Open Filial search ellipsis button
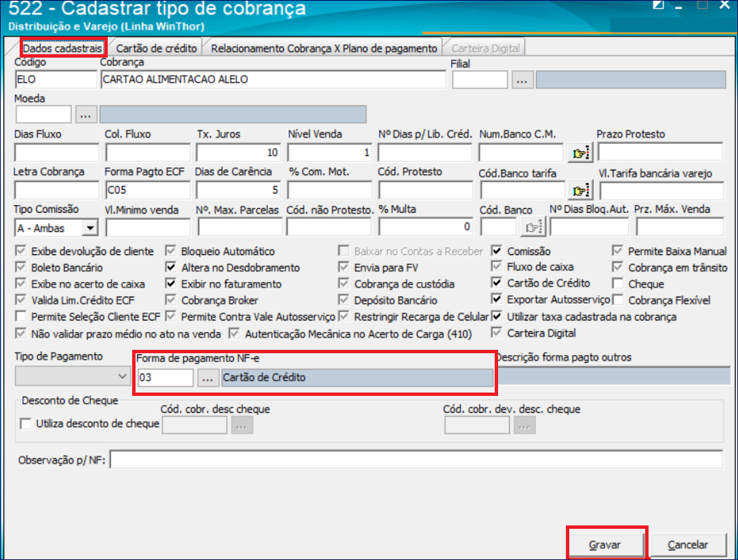 (522, 80)
